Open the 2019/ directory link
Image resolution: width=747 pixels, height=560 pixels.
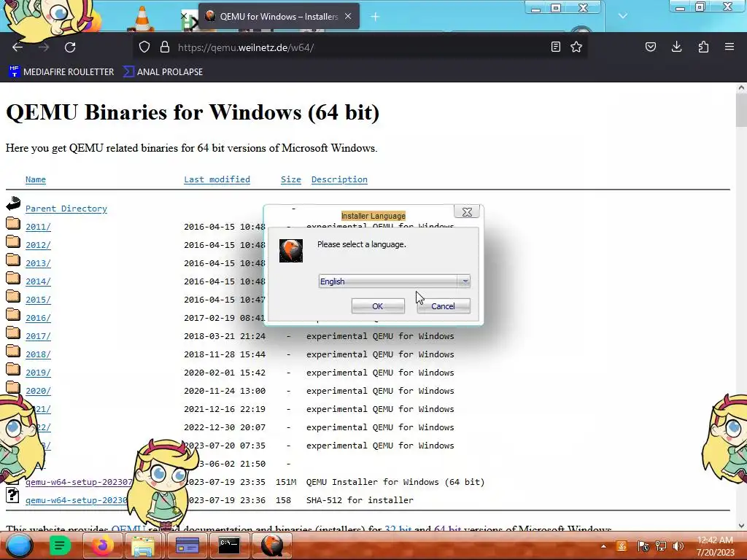pos(38,373)
